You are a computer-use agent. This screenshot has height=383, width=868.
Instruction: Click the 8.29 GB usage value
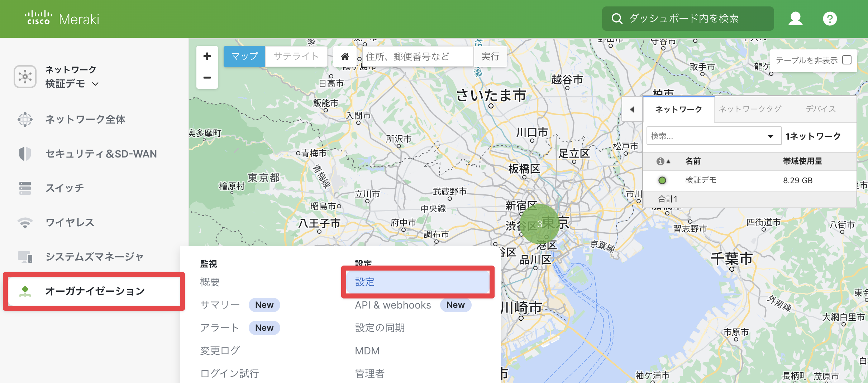(x=797, y=180)
